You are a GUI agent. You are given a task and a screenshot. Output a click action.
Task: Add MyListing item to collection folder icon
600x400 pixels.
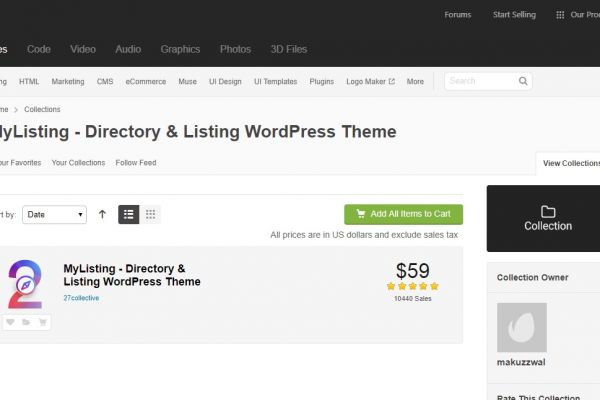(x=26, y=322)
